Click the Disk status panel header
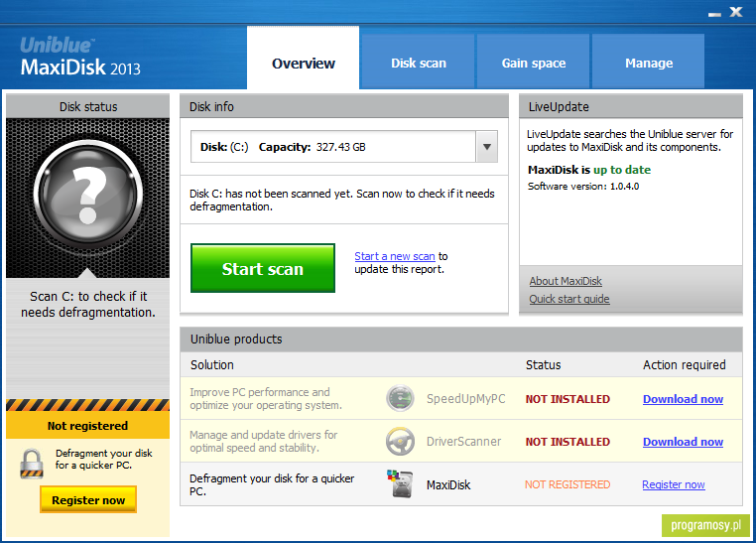The image size is (756, 543). [87, 106]
